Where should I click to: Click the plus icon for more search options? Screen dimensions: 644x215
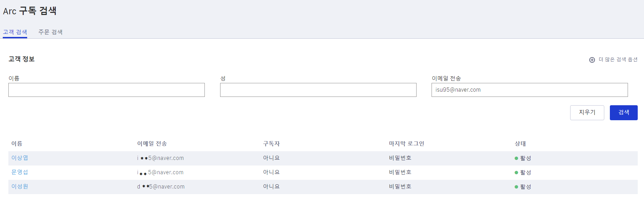[592, 60]
